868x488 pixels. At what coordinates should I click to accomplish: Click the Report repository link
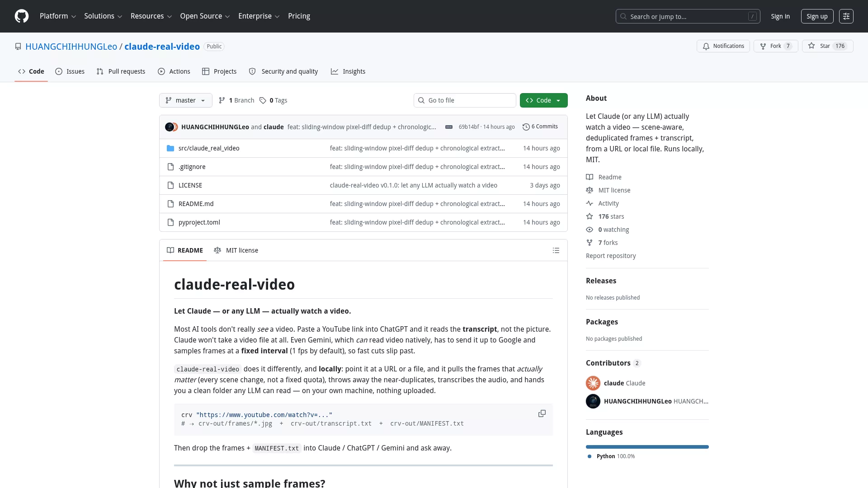[x=611, y=256]
